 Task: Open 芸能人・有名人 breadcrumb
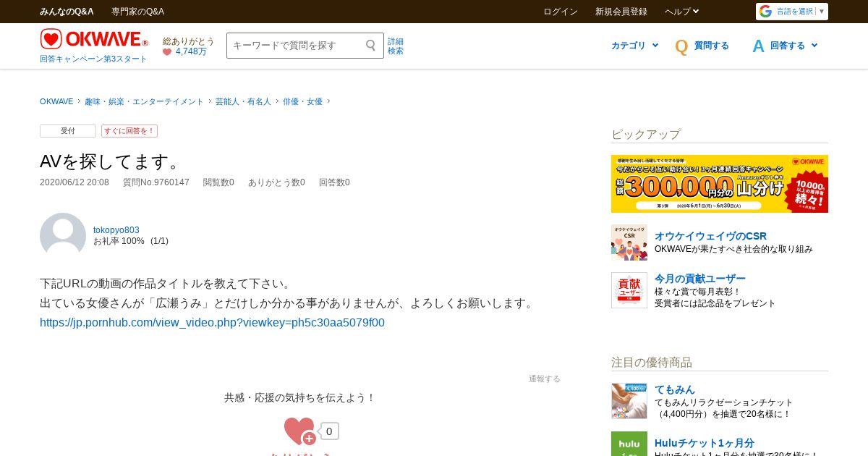tap(243, 101)
